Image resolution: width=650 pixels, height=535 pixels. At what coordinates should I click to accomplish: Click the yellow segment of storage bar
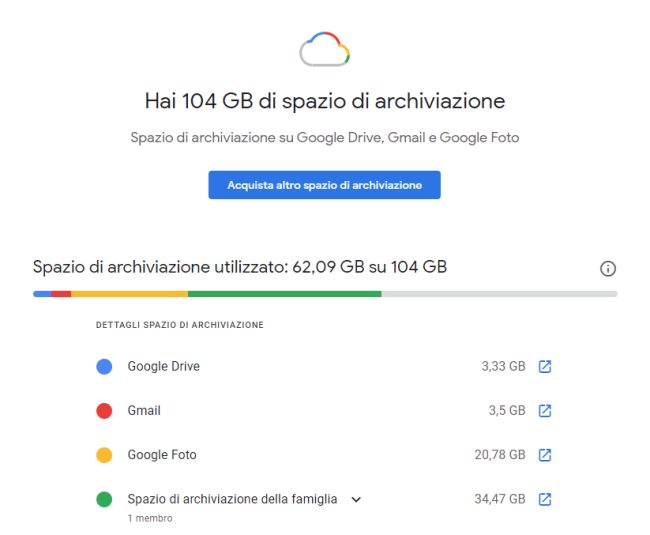click(129, 294)
